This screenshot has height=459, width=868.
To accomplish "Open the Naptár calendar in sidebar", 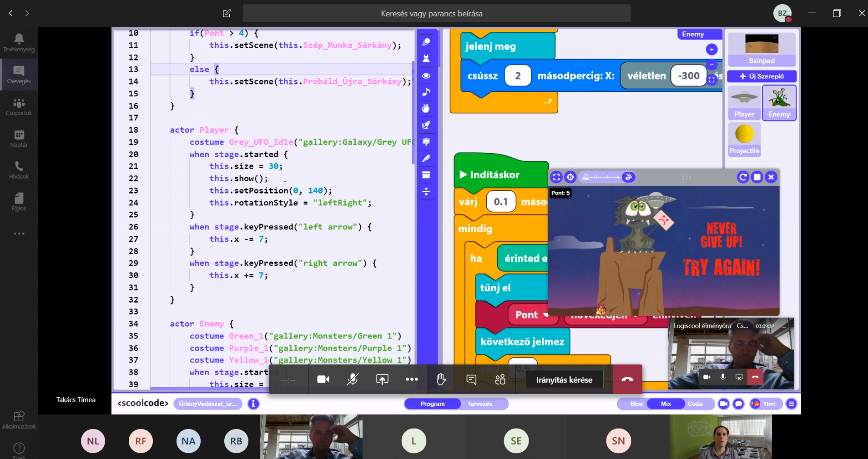I will (19, 138).
